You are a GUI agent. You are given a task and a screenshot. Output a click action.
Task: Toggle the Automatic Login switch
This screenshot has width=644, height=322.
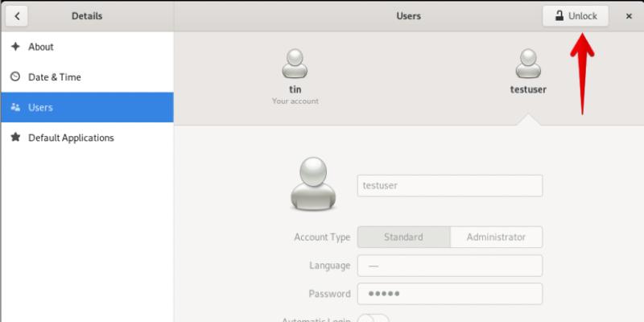click(x=374, y=320)
